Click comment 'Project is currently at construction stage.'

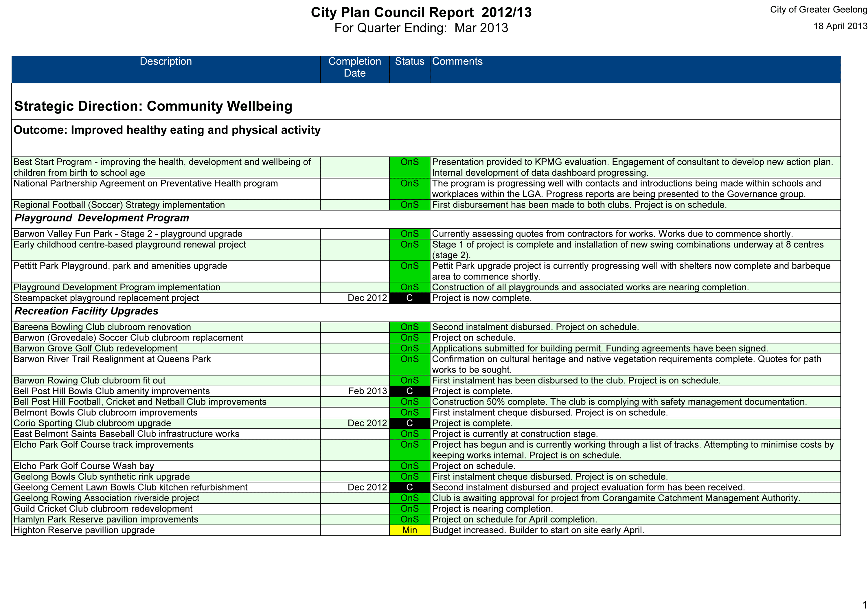(515, 434)
